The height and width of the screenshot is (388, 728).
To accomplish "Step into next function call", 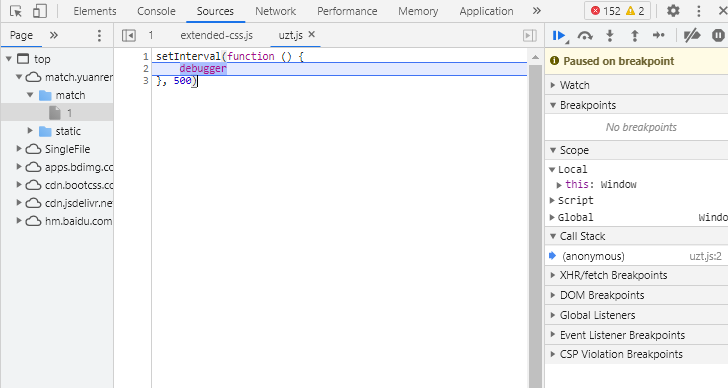I will [610, 36].
